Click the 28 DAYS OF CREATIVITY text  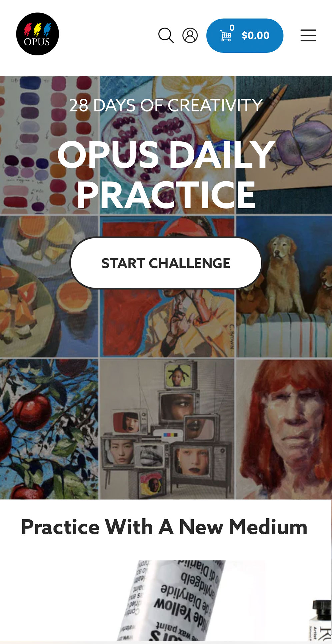pyautogui.click(x=166, y=105)
